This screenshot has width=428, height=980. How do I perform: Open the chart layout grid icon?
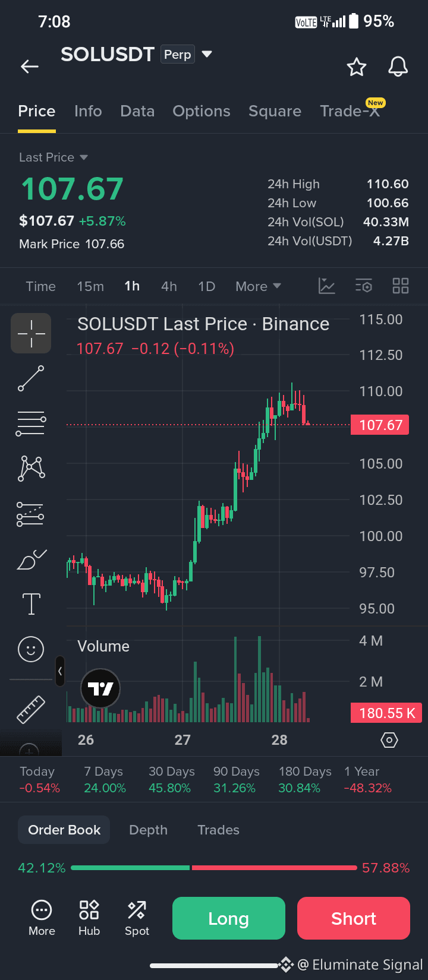point(401,286)
